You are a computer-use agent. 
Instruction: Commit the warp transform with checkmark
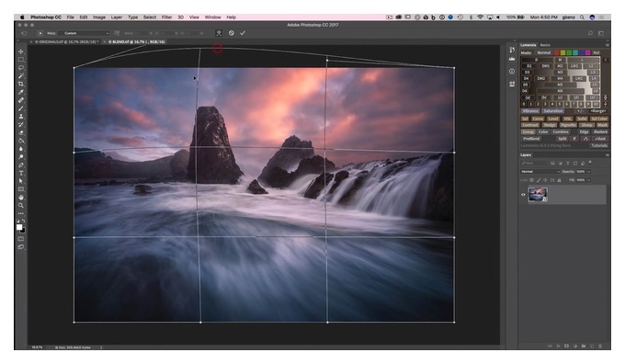243,33
